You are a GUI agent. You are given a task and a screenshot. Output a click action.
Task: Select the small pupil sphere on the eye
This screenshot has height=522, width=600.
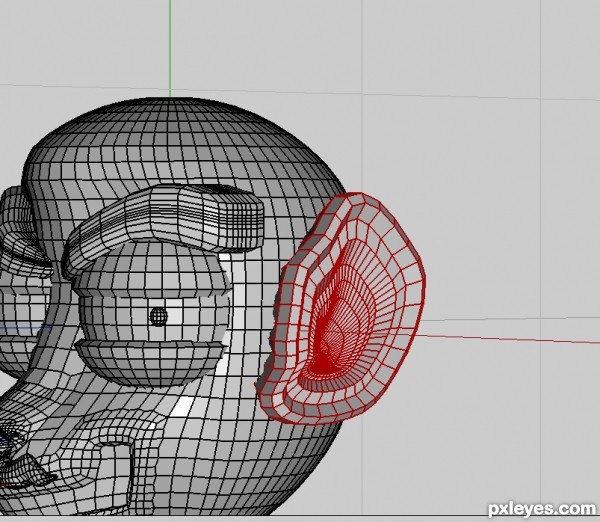coord(158,316)
